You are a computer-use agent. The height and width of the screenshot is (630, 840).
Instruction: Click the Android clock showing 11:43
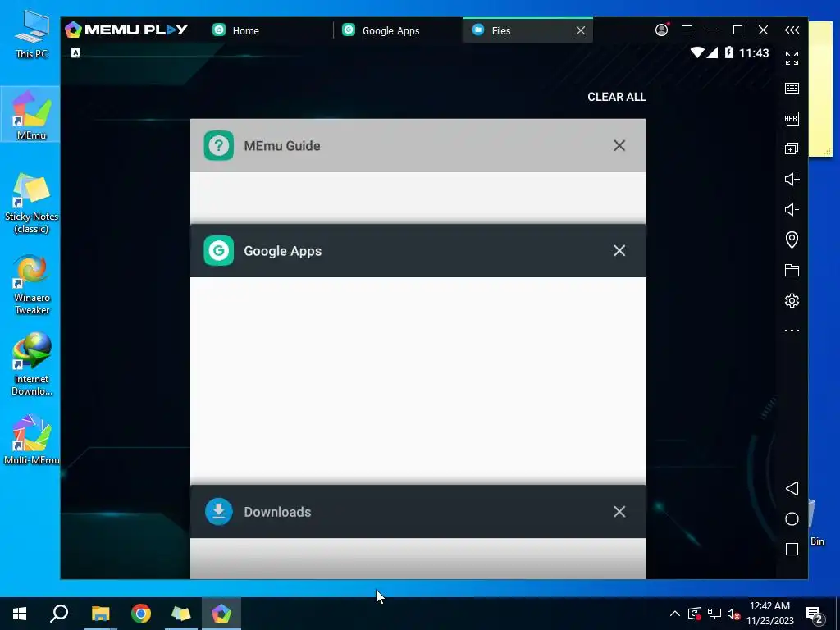pos(754,53)
